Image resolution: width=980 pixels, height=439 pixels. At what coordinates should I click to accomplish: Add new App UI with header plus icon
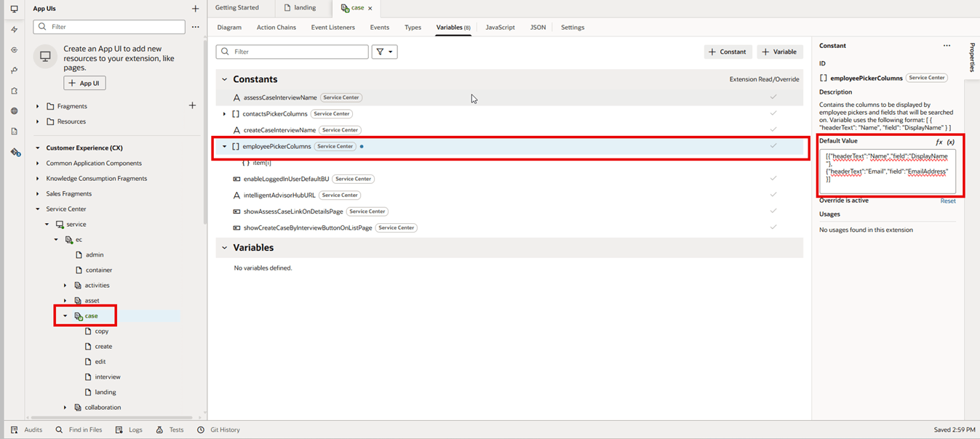click(x=195, y=9)
